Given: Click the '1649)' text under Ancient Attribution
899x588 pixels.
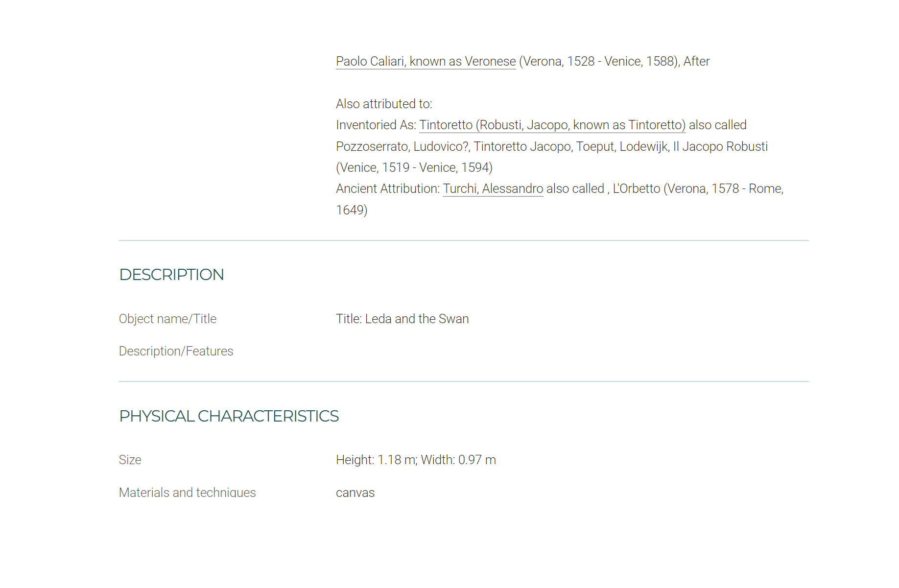Looking at the screenshot, I should coord(352,210).
